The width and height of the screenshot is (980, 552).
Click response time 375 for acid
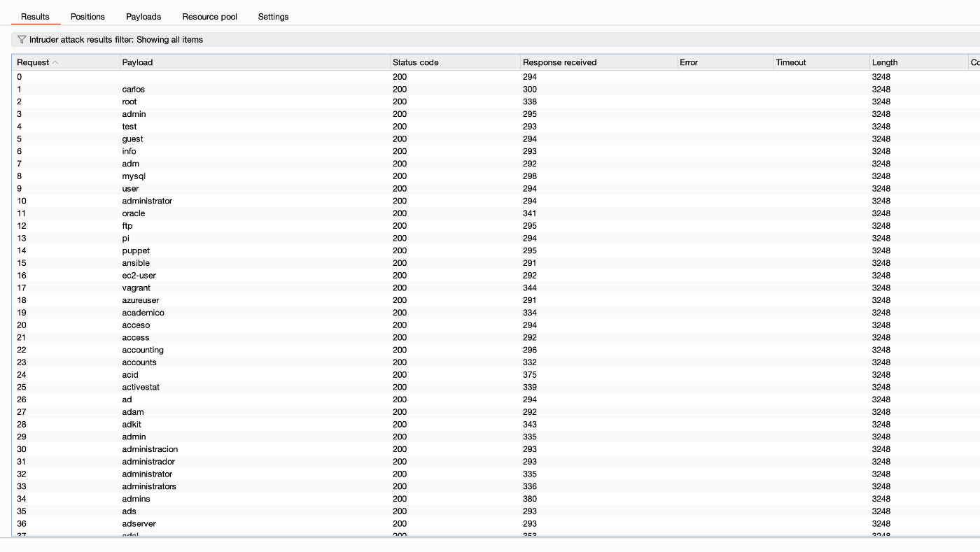(530, 375)
